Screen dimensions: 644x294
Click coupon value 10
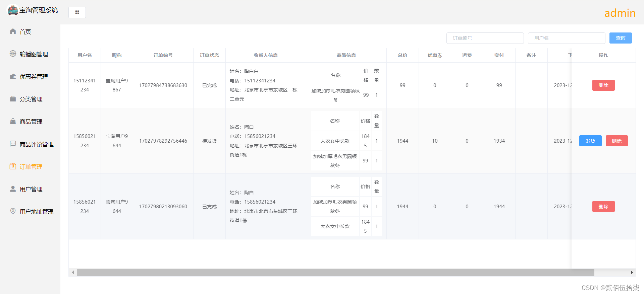[x=435, y=141]
